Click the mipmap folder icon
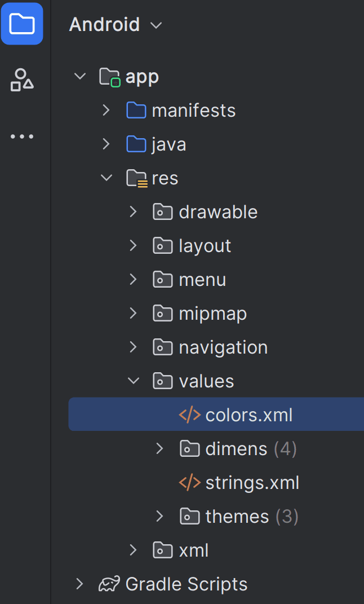The height and width of the screenshot is (604, 364). [x=163, y=314]
